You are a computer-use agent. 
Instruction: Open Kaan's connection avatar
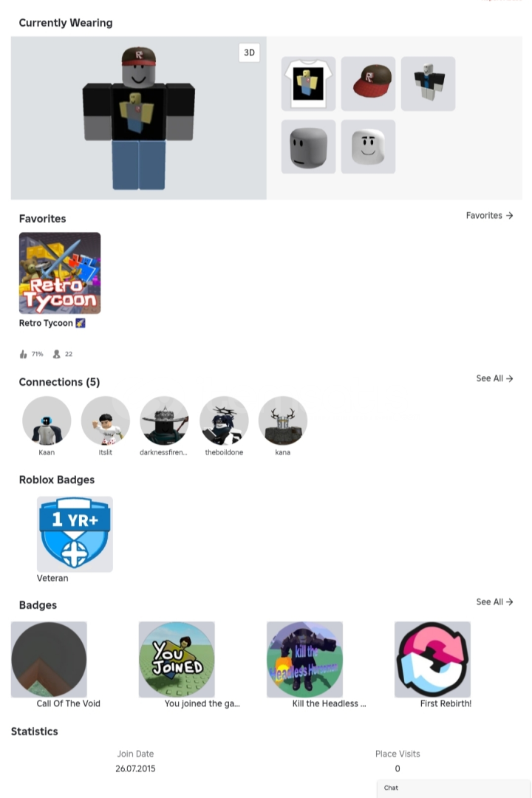[47, 421]
